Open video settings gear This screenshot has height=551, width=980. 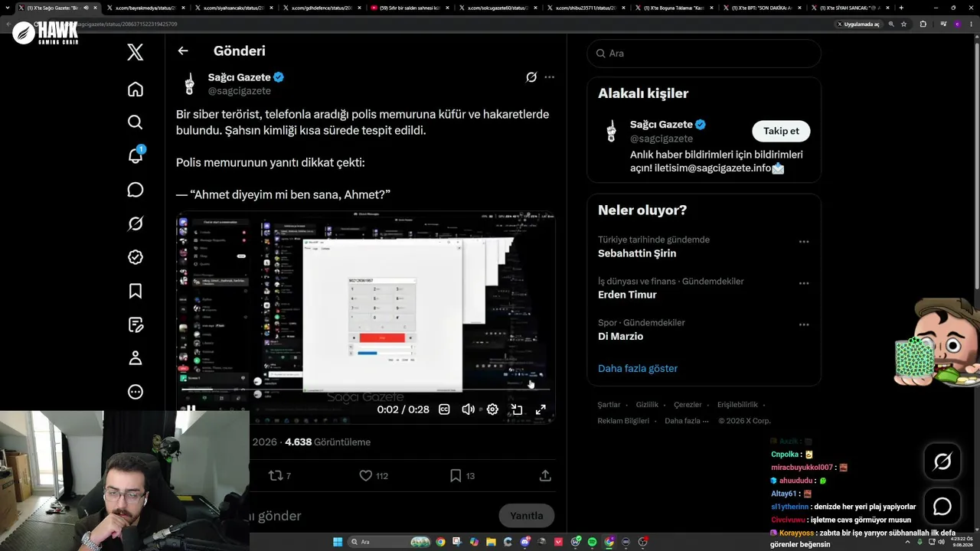tap(492, 409)
